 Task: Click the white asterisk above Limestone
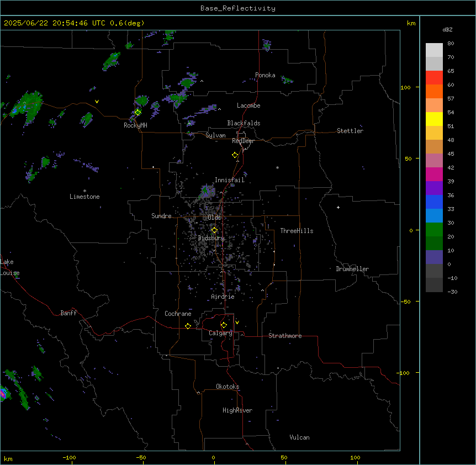point(84,191)
